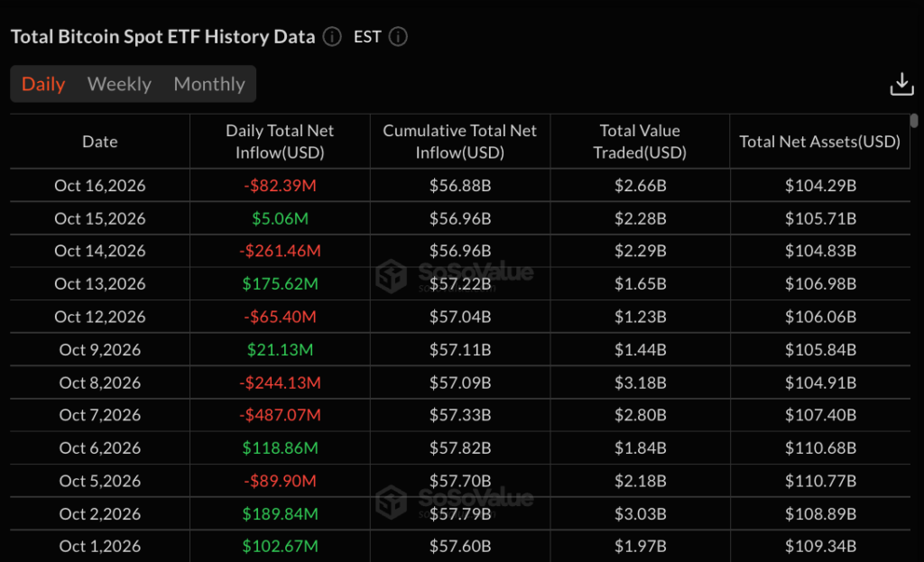Click the Daily Total Net Inflow header
The image size is (924, 562).
pos(280,142)
